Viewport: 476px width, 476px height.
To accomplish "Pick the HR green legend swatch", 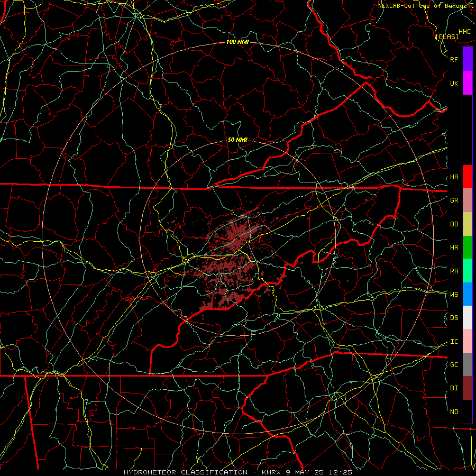I will 467,248.
